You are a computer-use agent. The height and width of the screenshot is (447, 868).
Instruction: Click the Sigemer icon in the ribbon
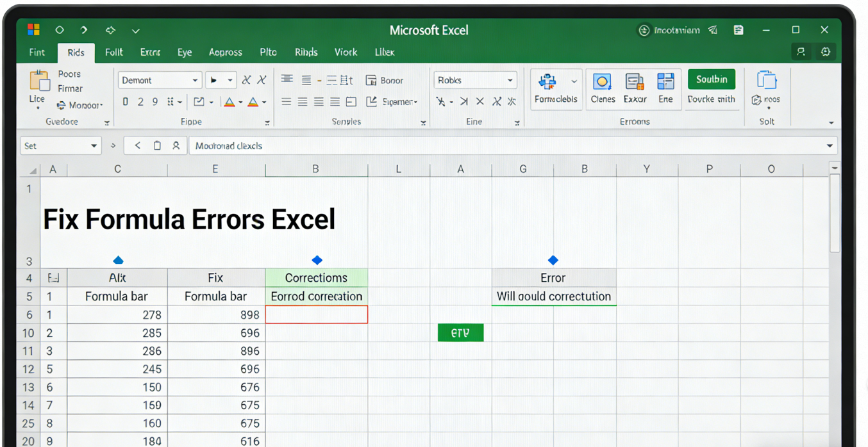(x=371, y=101)
